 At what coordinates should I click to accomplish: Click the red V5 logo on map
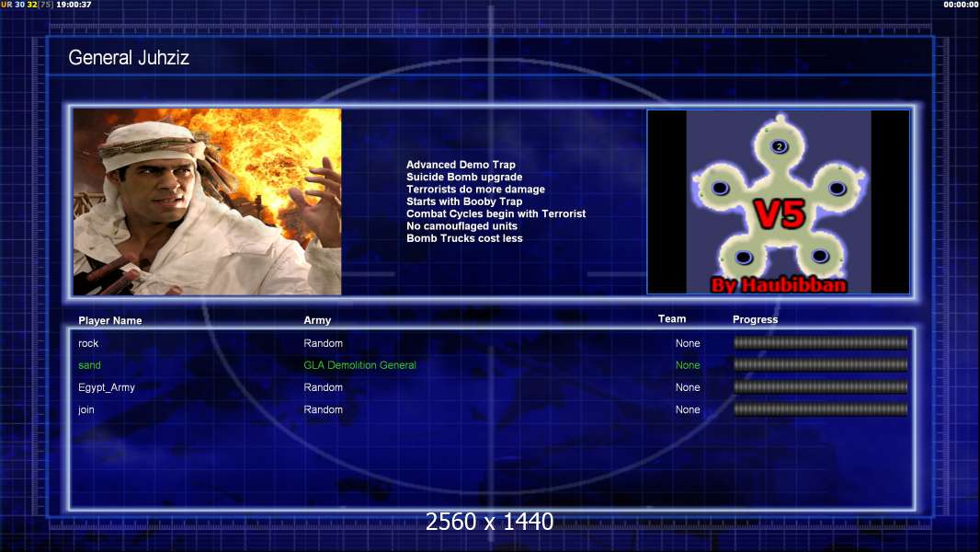[x=780, y=213]
